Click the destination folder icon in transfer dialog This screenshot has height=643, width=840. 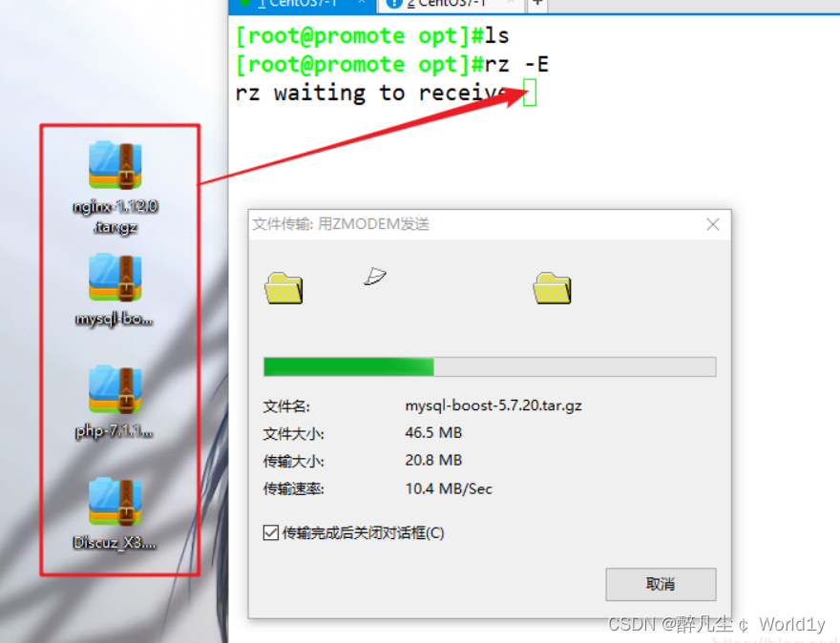tap(552, 288)
